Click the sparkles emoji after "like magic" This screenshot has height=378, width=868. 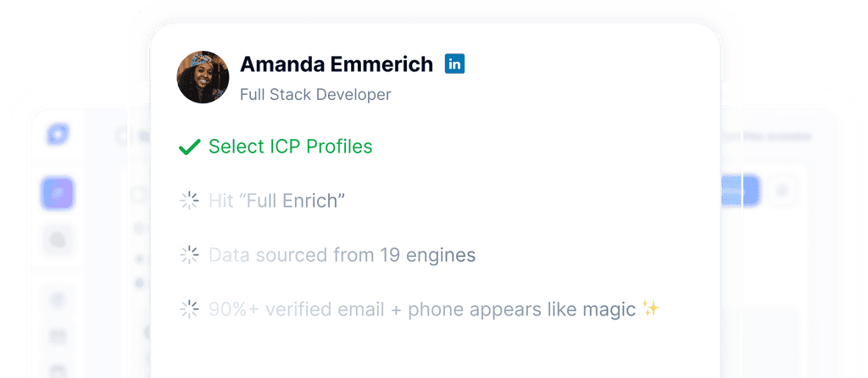point(651,308)
